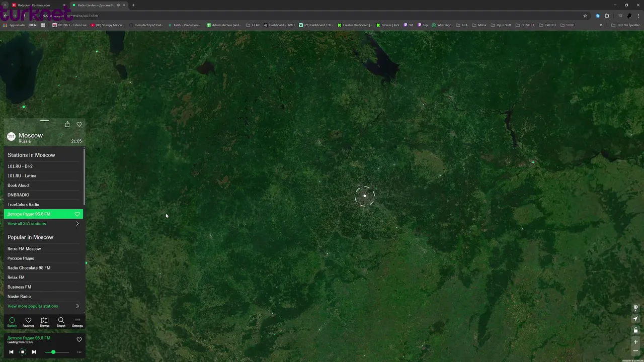Viewport: 644px width, 362px height.
Task: Click the share icon above Moscow
Action: pos(67,124)
